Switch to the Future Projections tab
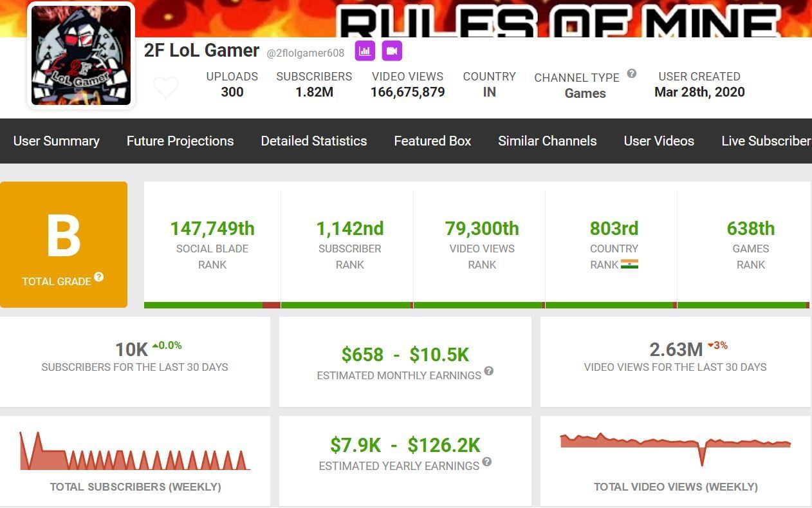 click(180, 141)
